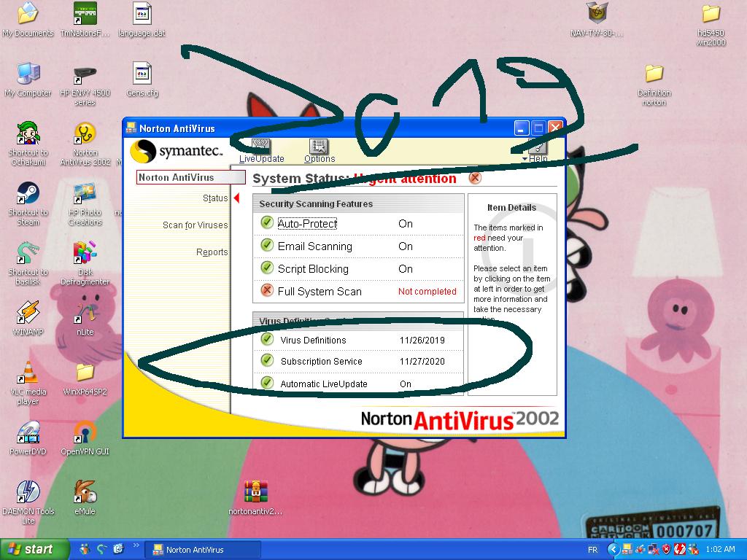Select WINAMP desktop shortcut
This screenshot has width=747, height=560.
pyautogui.click(x=28, y=318)
